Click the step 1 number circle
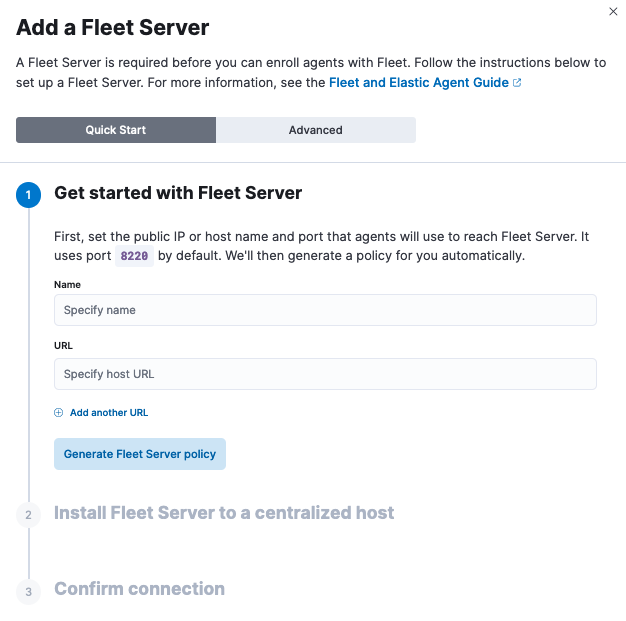Image resolution: width=626 pixels, height=621 pixels. pyautogui.click(x=29, y=194)
